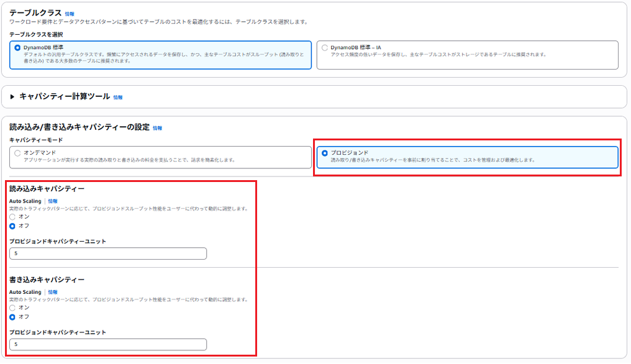Screen dimensions: 631x364
Task: Click write プロビジョンドキャパシティーユニット input field
Action: click(108, 344)
